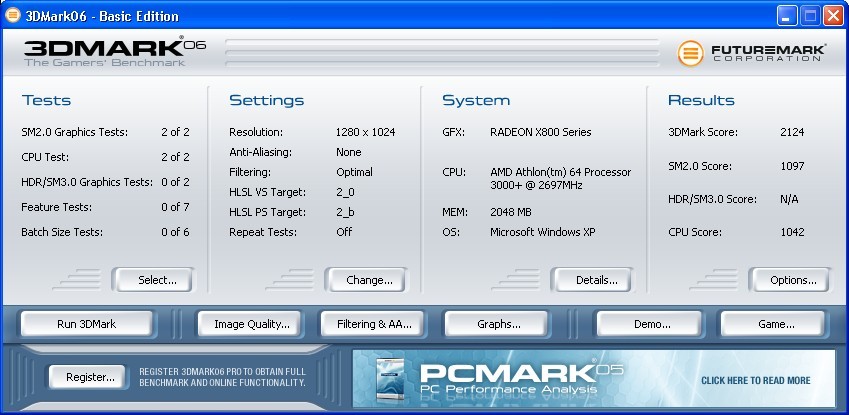849x415 pixels.
Task: Click the HDR/SM3.0 Graphics Tests label
Action: (x=87, y=183)
